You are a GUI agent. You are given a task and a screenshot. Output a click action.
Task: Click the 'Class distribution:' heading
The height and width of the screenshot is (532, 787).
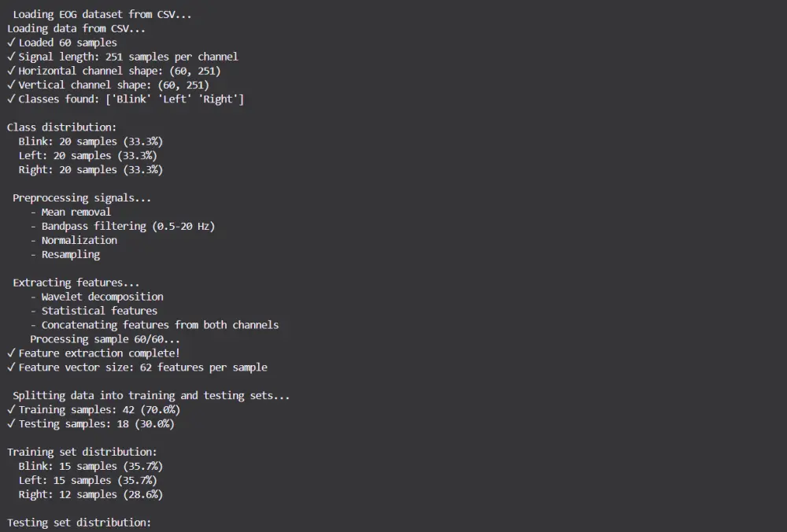[62, 127]
